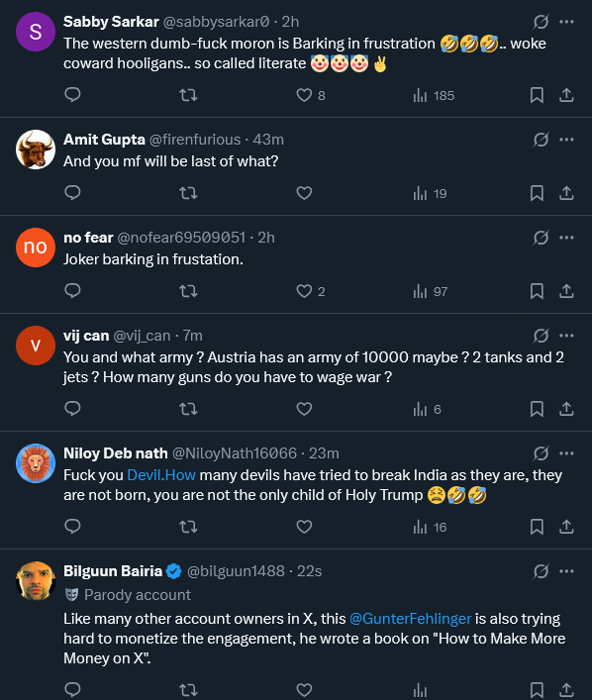Open the @nofear69509051 handle
592x700 pixels.
coord(181,238)
